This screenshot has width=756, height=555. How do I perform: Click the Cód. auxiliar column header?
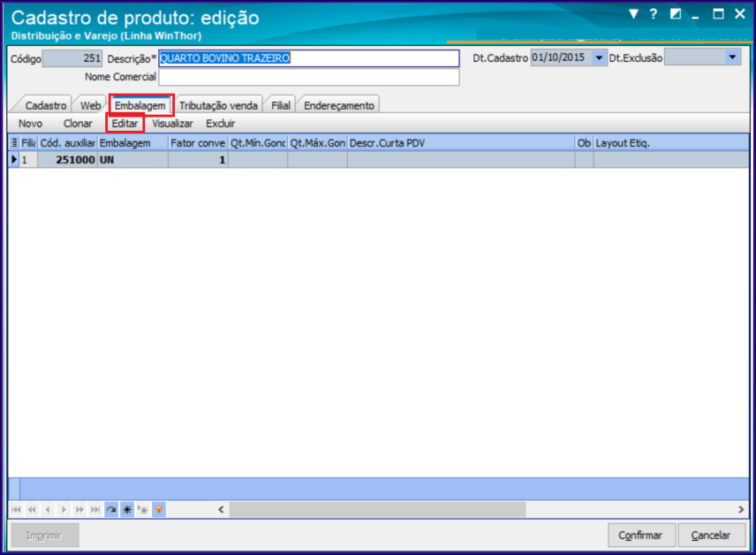67,143
